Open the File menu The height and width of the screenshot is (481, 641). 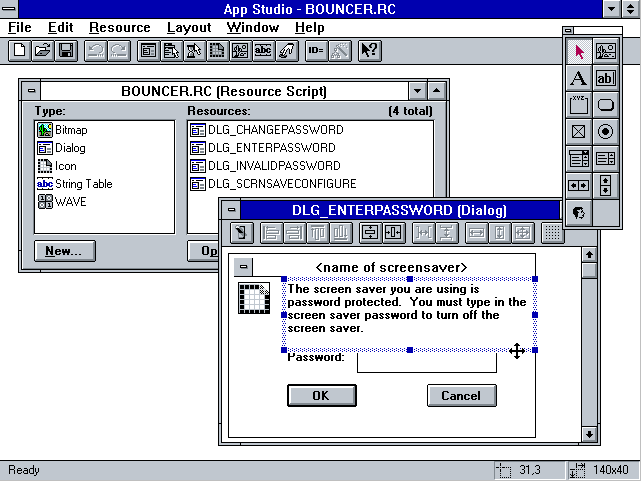[x=20, y=27]
